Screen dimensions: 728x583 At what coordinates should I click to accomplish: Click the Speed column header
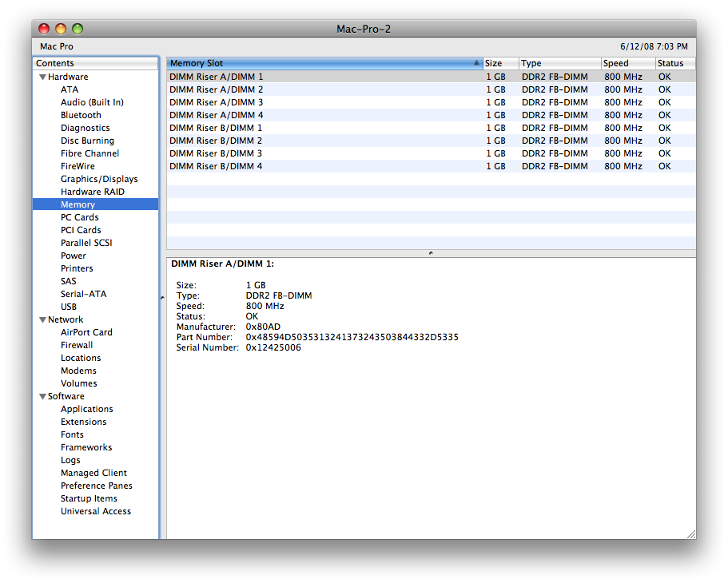tap(628, 63)
